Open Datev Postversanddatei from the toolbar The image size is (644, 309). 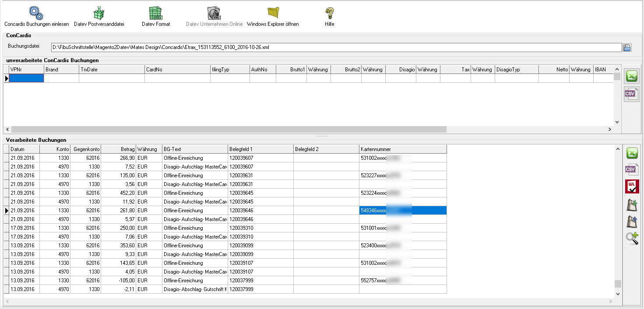tap(99, 13)
